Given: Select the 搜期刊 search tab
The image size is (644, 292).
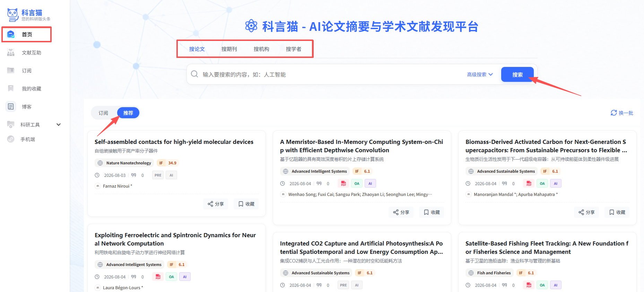Looking at the screenshot, I should click(229, 49).
